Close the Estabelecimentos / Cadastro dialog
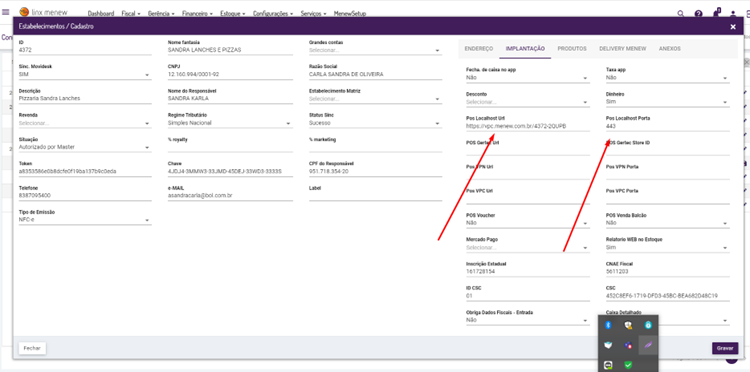The height and width of the screenshot is (372, 750). point(733,27)
